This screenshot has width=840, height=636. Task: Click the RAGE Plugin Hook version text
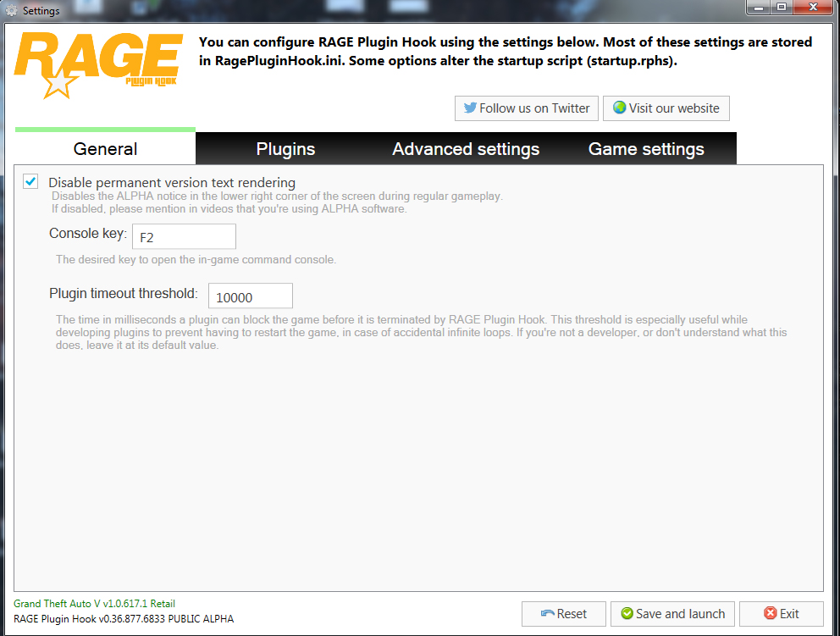[x=124, y=618]
